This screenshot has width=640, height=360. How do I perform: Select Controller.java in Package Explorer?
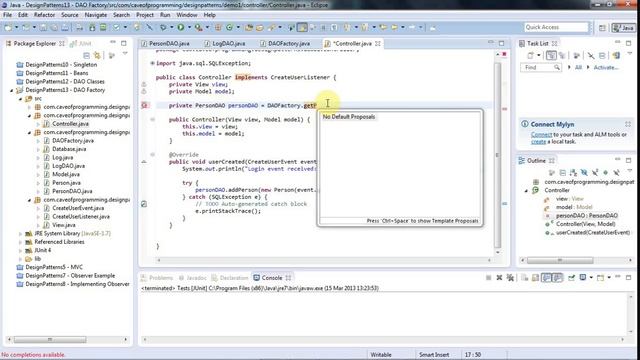(x=70, y=124)
